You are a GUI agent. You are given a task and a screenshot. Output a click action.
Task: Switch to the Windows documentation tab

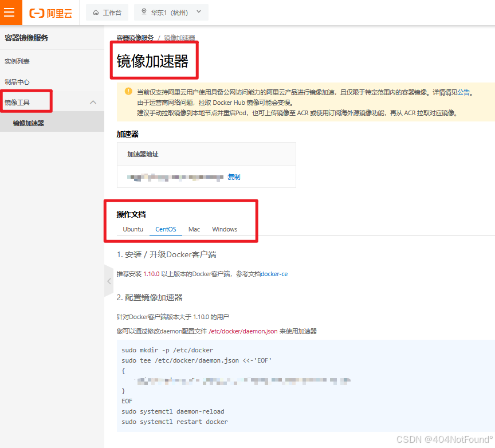click(x=225, y=229)
